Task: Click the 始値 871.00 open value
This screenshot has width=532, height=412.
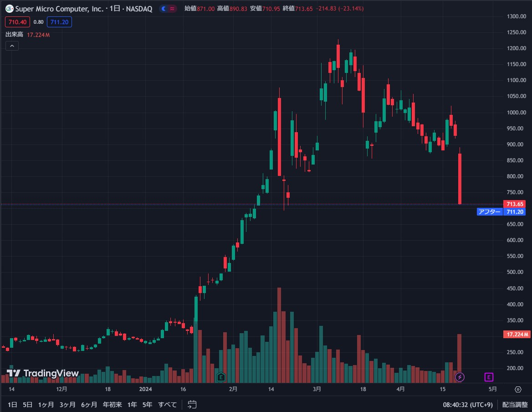Action: (x=199, y=9)
